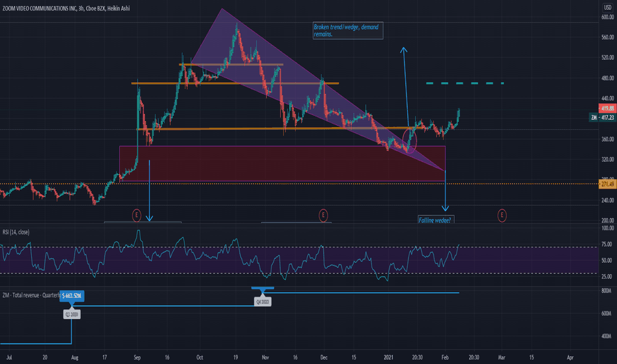Click the 360.00 price axis label

607,139
